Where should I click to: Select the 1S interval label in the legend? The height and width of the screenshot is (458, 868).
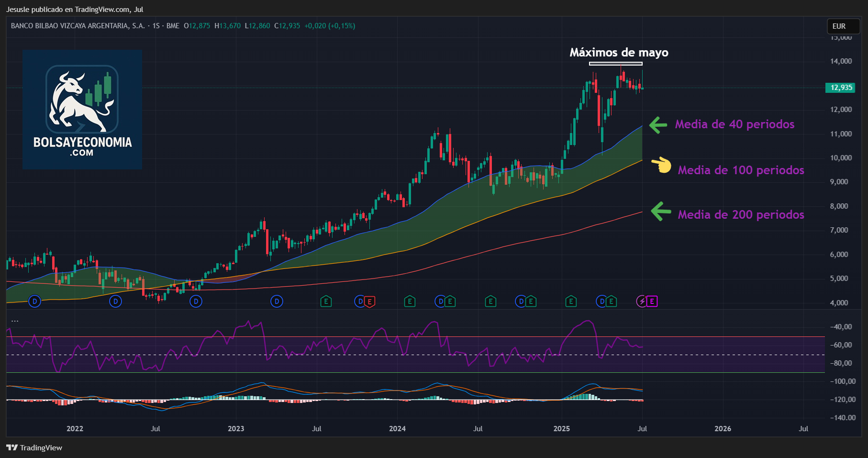(x=156, y=26)
